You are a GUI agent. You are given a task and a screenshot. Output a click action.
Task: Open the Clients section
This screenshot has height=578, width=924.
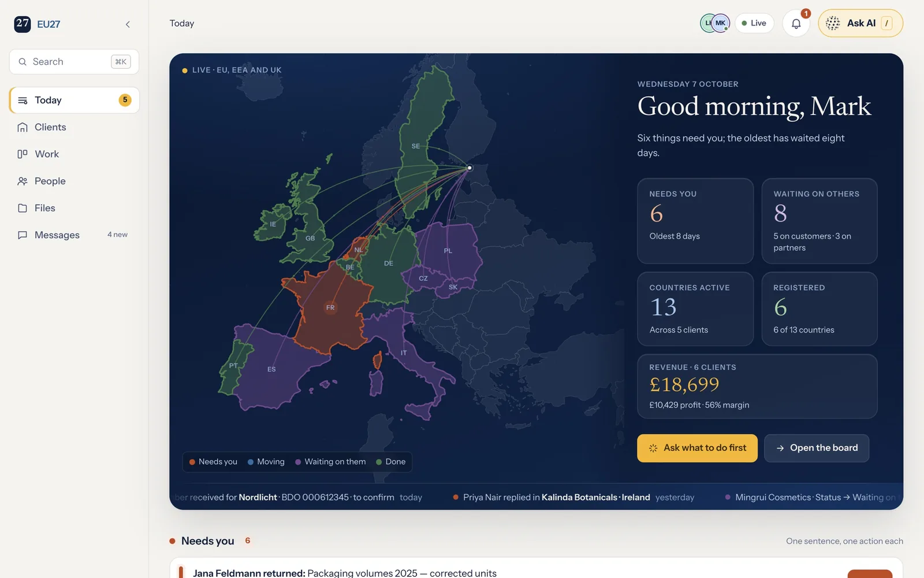click(x=74, y=127)
